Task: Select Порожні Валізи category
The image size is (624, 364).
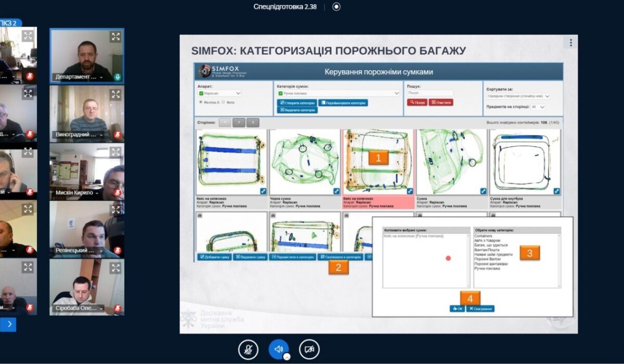Action: pos(487,259)
